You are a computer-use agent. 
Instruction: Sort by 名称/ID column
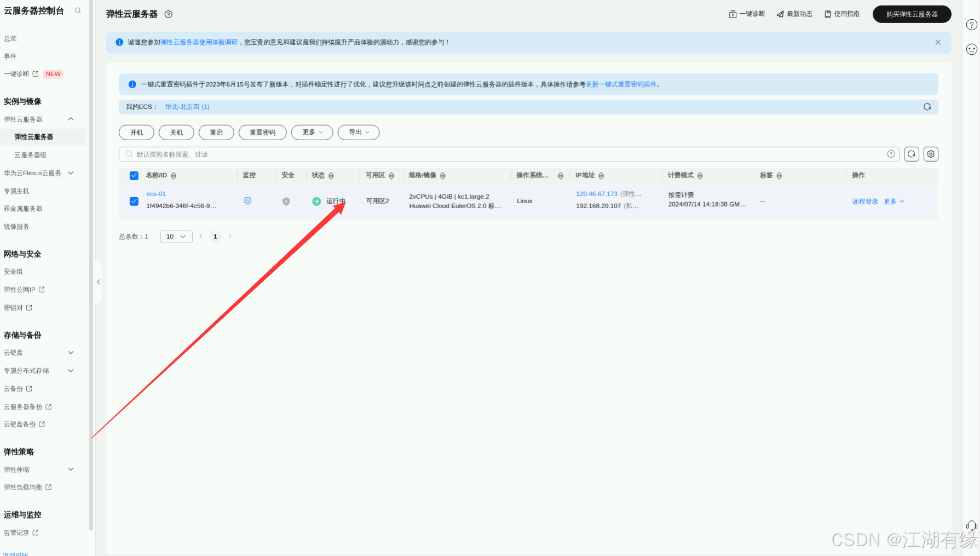click(x=174, y=176)
